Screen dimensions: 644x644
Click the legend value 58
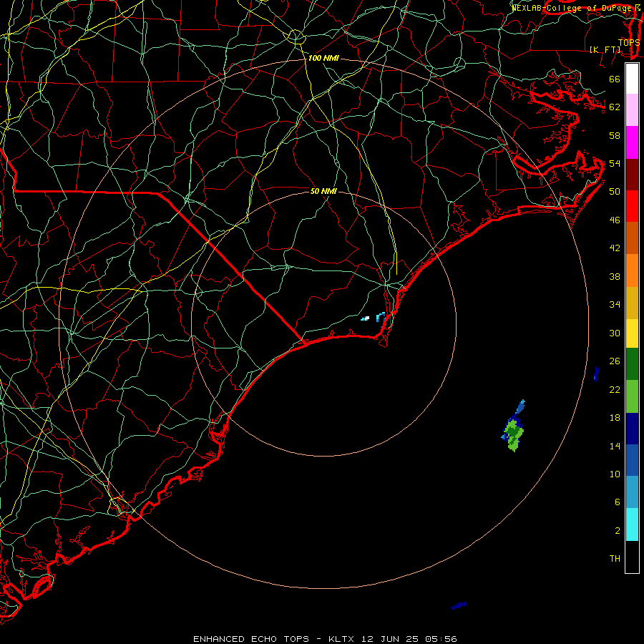pyautogui.click(x=615, y=135)
